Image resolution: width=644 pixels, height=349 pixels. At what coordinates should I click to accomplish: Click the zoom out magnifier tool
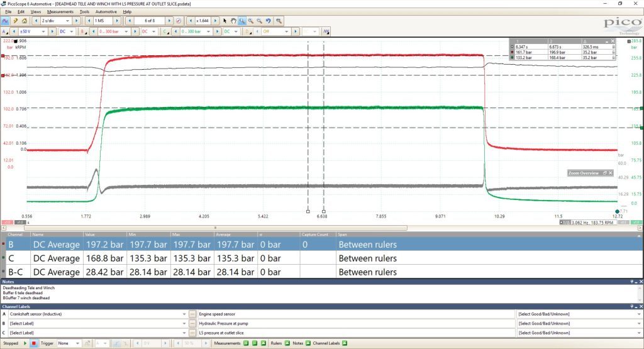point(260,21)
